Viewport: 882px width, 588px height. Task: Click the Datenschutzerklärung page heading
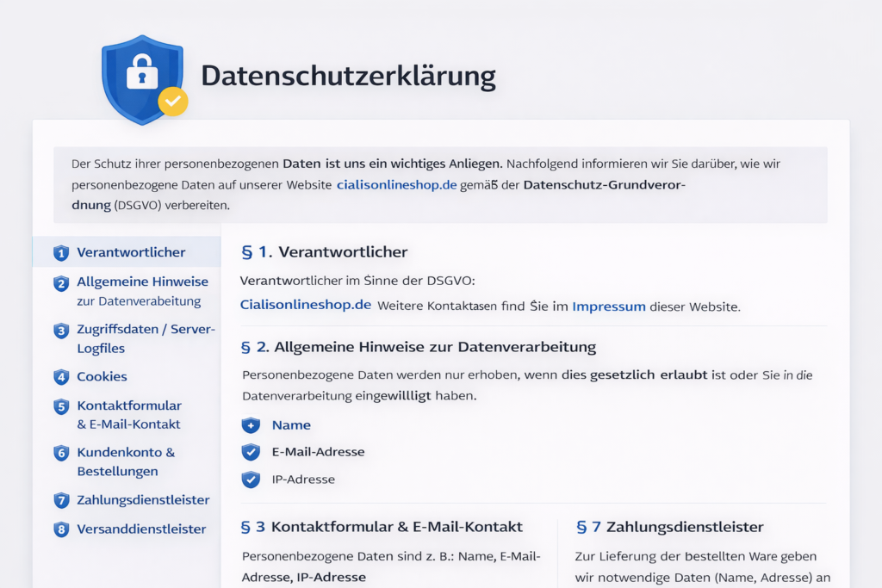coord(348,77)
